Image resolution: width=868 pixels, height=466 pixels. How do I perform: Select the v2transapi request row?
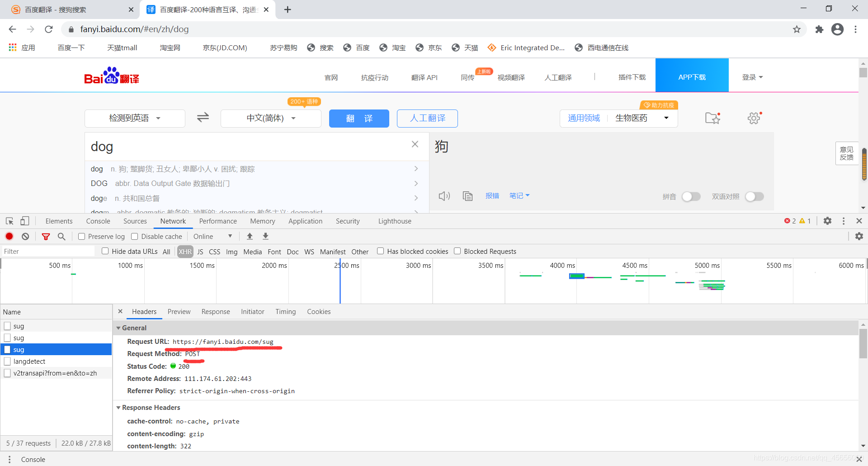click(x=56, y=373)
